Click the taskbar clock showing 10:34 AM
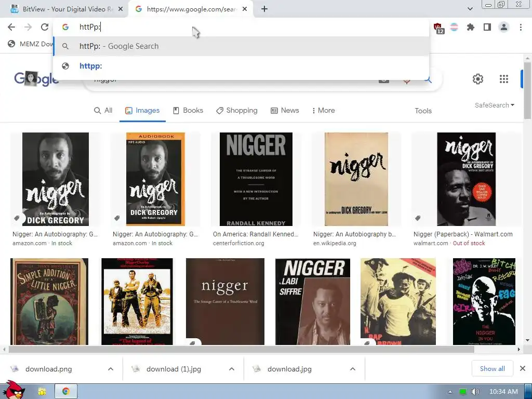This screenshot has width=532, height=399. coord(503,392)
